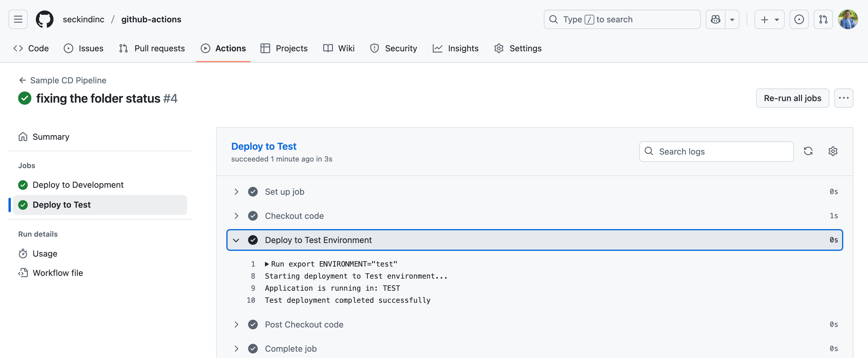Select the Deploy to Development job
This screenshot has width=868, height=358.
click(78, 185)
